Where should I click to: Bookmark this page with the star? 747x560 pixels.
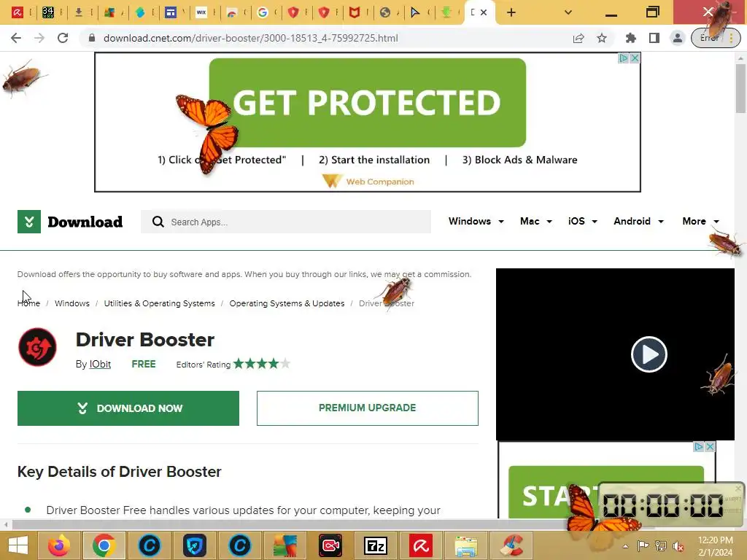[602, 38]
